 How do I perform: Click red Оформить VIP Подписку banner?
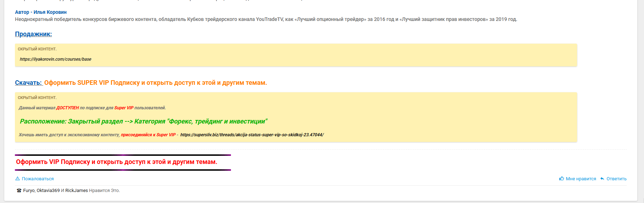pos(117,162)
